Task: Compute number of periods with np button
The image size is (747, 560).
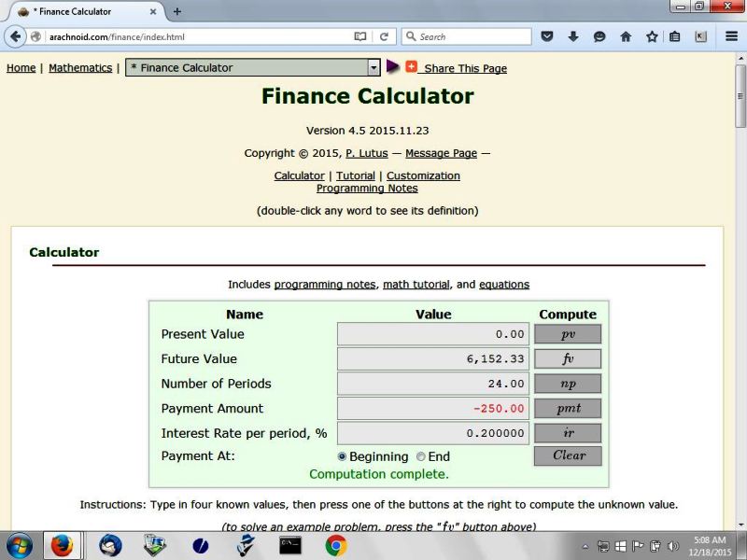Action: point(568,384)
